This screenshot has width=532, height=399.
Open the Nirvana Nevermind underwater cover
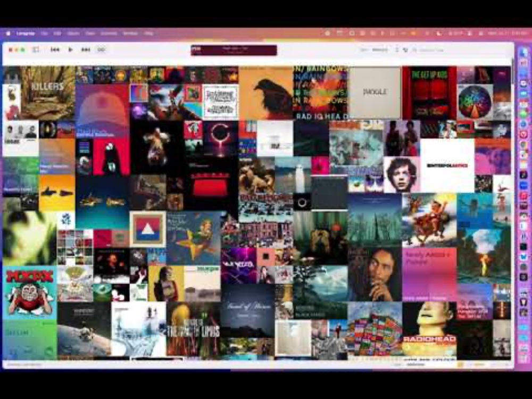pyautogui.click(x=475, y=211)
